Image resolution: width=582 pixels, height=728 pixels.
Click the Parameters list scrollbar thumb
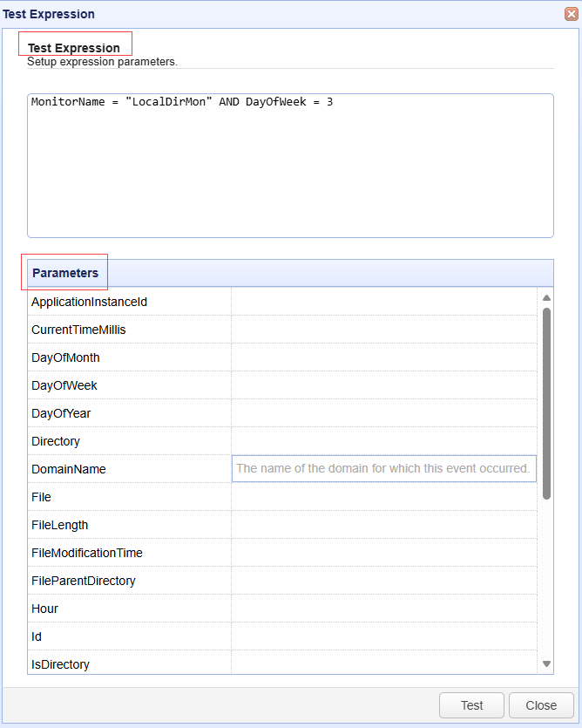point(546,404)
